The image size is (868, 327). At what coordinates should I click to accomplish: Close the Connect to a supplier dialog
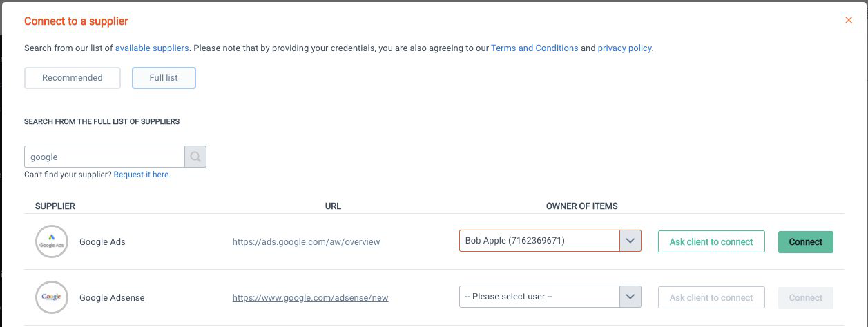click(849, 21)
